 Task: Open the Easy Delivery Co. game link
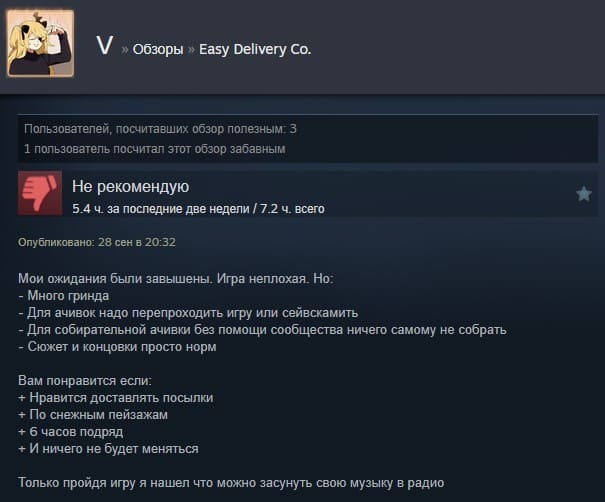tap(255, 49)
